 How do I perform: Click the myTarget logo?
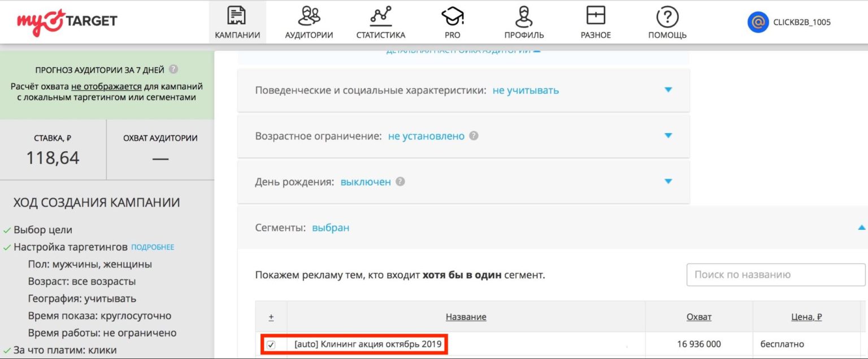[x=67, y=21]
